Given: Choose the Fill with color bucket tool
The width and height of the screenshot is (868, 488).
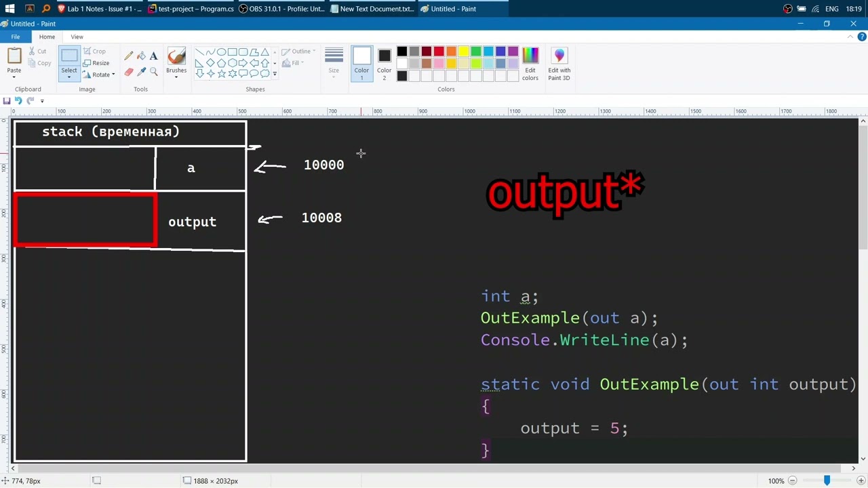Looking at the screenshot, I should click(141, 56).
